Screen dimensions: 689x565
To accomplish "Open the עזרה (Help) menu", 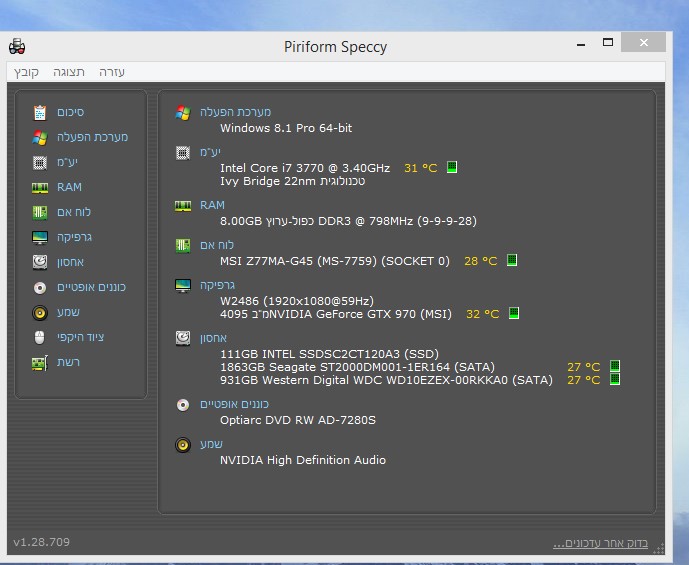I will point(112,72).
